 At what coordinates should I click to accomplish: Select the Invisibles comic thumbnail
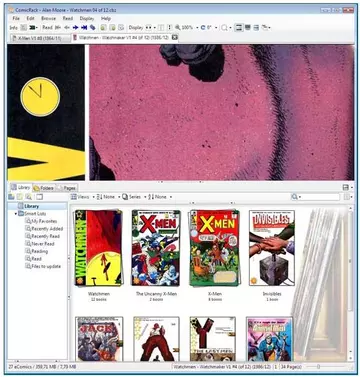(272, 248)
